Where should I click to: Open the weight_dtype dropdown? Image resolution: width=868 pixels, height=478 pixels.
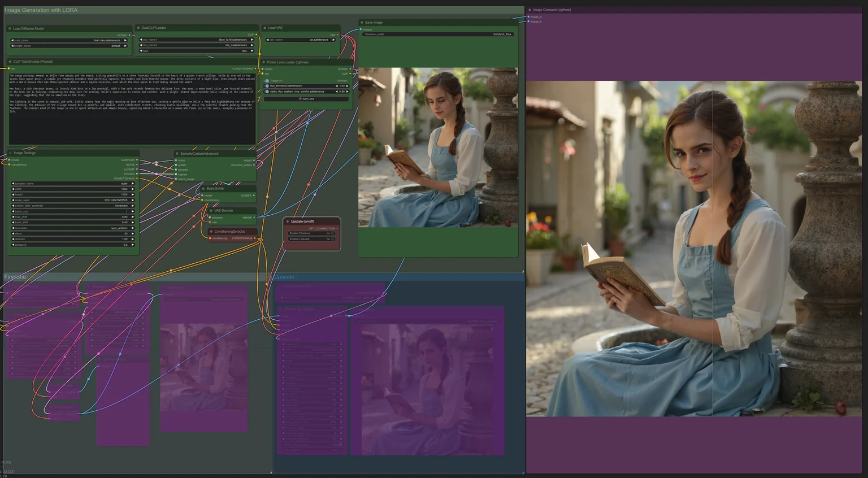click(x=69, y=46)
